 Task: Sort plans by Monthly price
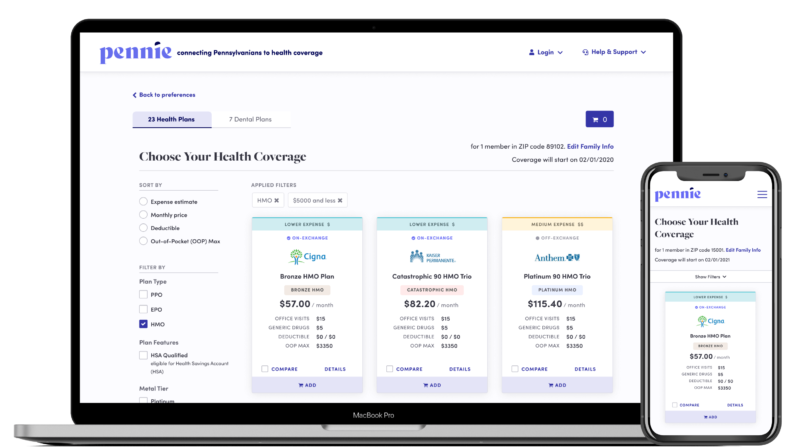[x=143, y=215]
